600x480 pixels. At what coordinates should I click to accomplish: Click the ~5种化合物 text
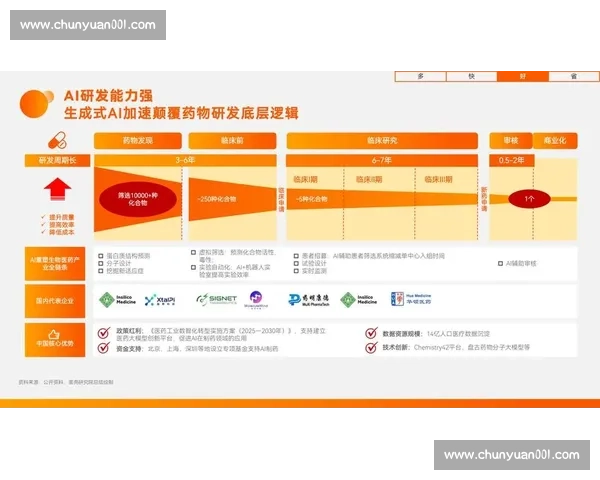pyautogui.click(x=311, y=199)
